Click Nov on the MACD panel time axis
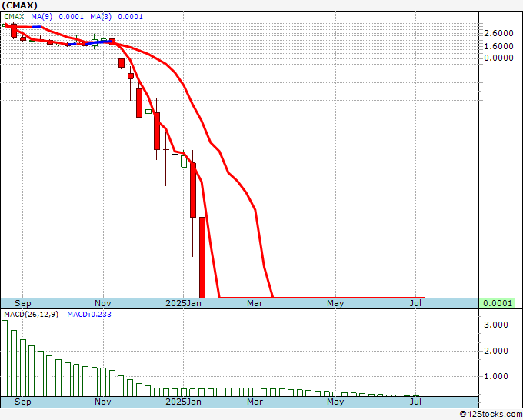The height and width of the screenshot is (420, 523). [x=103, y=402]
